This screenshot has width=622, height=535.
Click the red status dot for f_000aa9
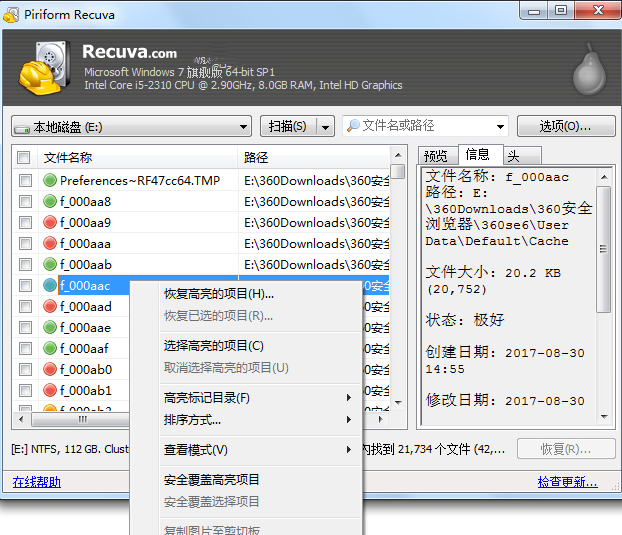[x=50, y=222]
